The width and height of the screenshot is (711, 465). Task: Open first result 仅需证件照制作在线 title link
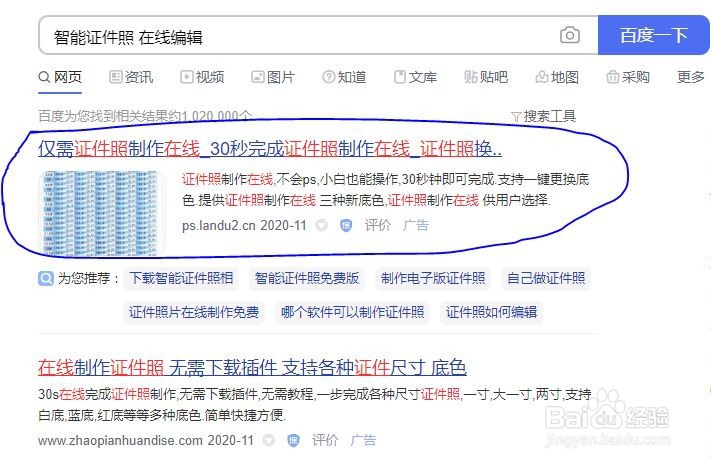click(x=270, y=149)
